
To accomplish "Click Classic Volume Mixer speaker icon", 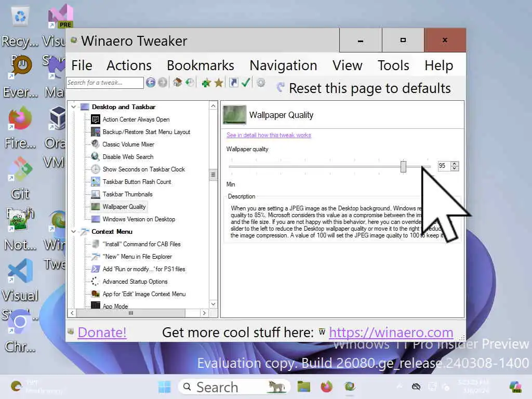I will click(x=96, y=144).
